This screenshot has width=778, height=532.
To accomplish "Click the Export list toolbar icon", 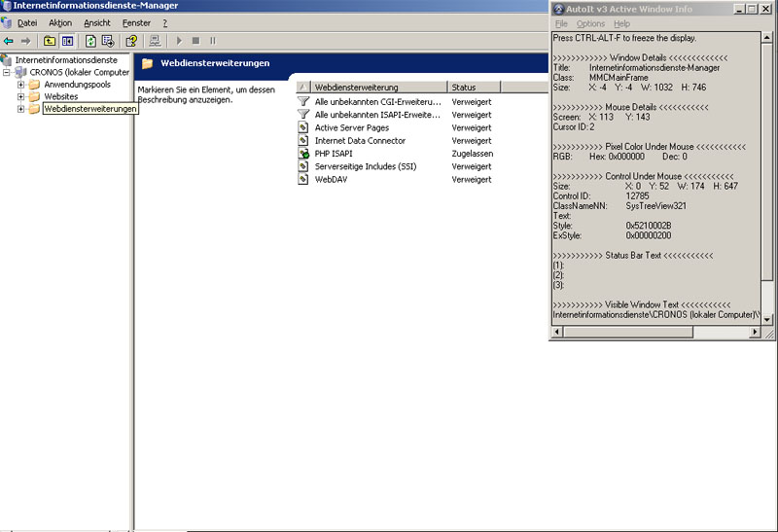I will point(108,41).
